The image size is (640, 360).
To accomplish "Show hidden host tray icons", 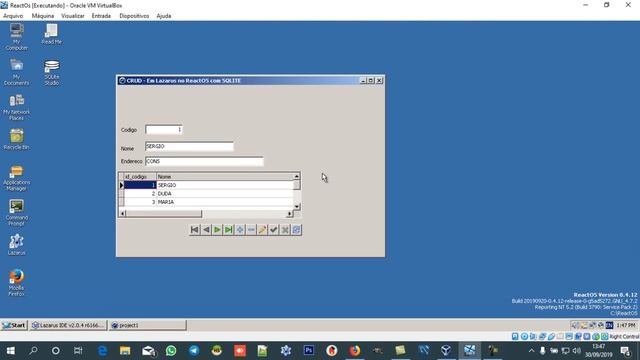I will (531, 351).
